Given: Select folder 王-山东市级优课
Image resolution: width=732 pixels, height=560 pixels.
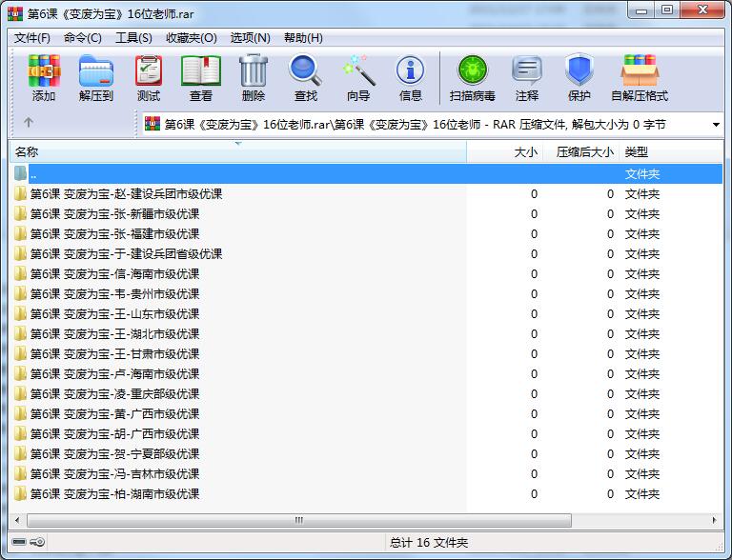Looking at the screenshot, I should tap(367, 314).
